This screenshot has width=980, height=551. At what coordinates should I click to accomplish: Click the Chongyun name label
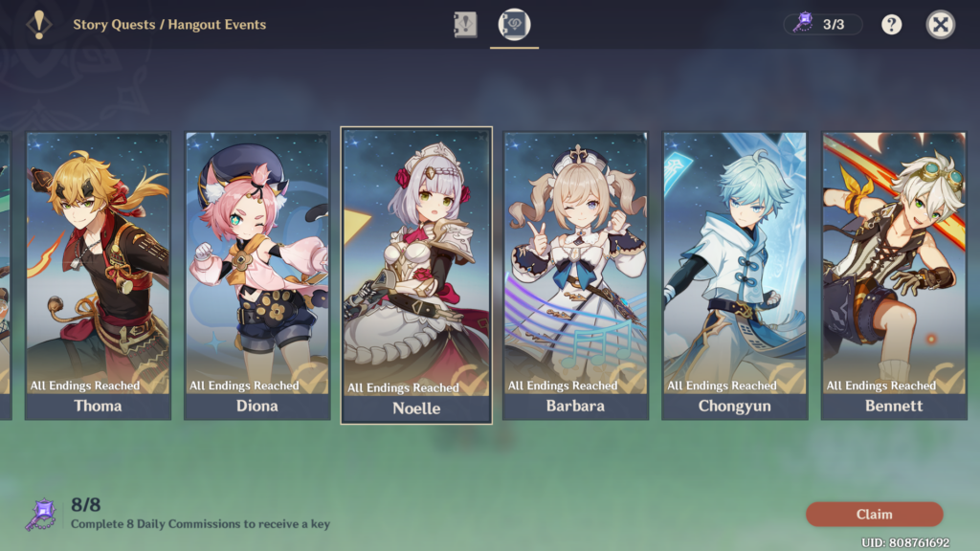[x=735, y=406]
